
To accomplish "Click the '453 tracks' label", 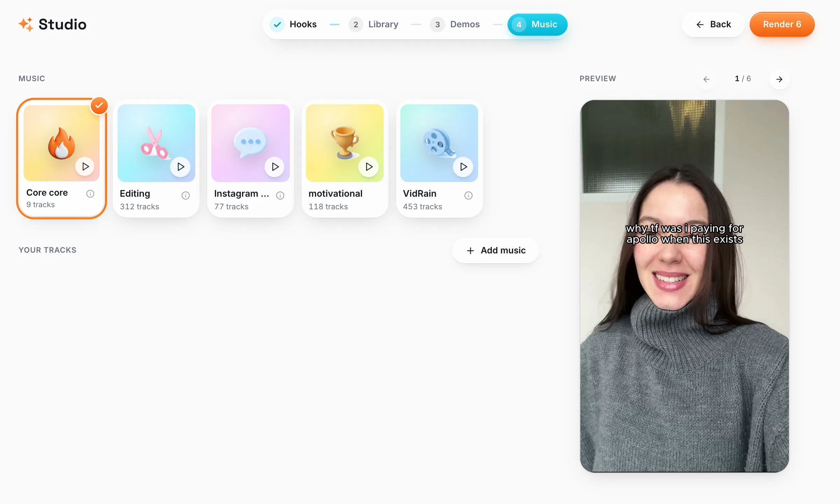I will 422,206.
